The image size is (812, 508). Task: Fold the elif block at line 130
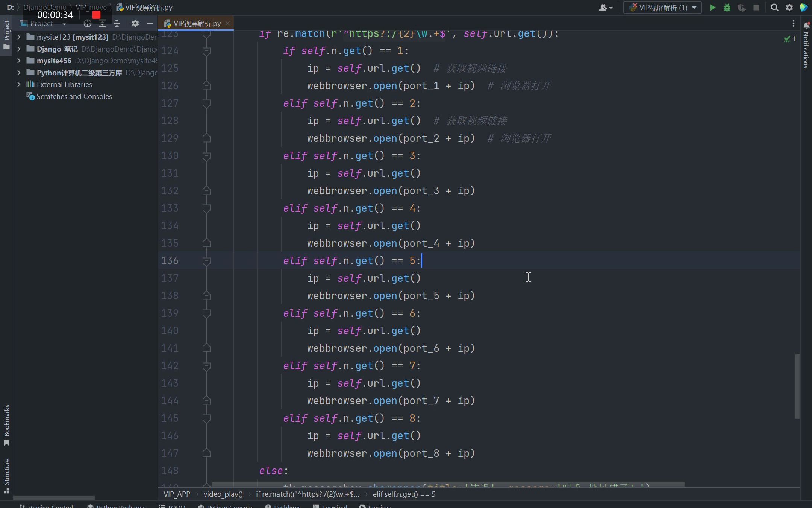pyautogui.click(x=206, y=156)
